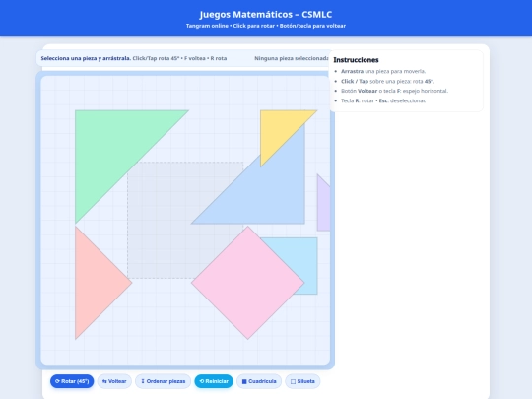Click the Voltear flip button
This screenshot has width=532, height=399.
click(114, 381)
